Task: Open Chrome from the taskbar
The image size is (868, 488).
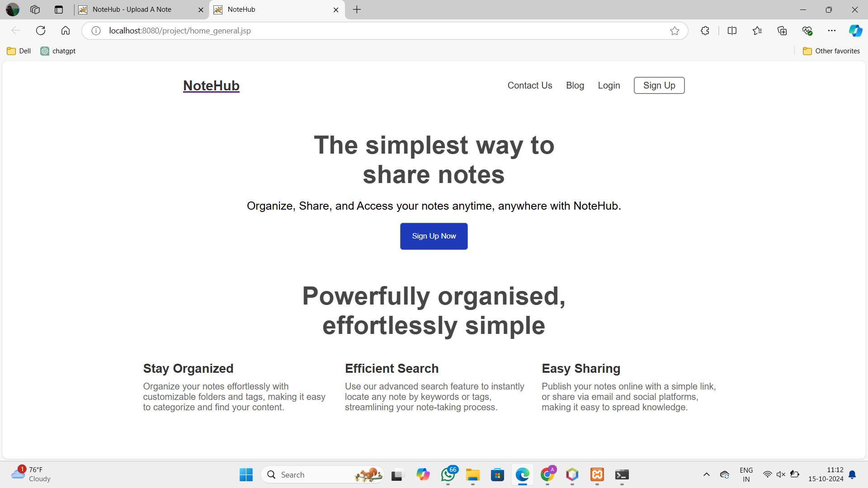Action: pos(547,475)
